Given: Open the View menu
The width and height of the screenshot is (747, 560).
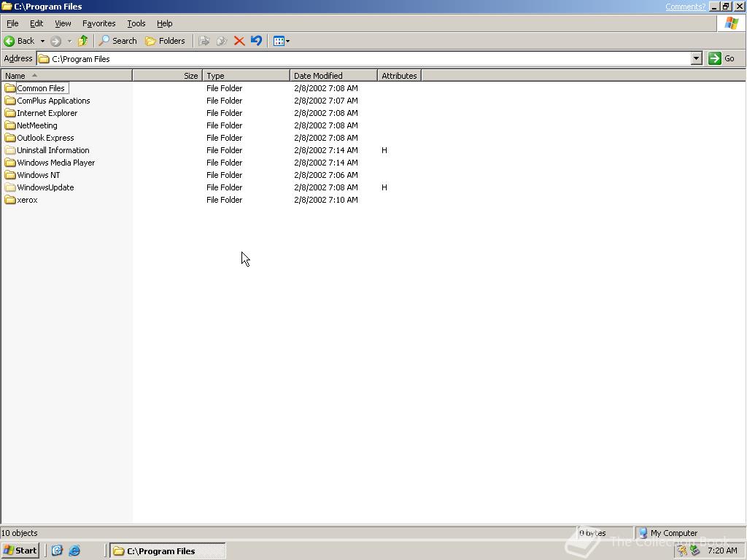Looking at the screenshot, I should 63,23.
